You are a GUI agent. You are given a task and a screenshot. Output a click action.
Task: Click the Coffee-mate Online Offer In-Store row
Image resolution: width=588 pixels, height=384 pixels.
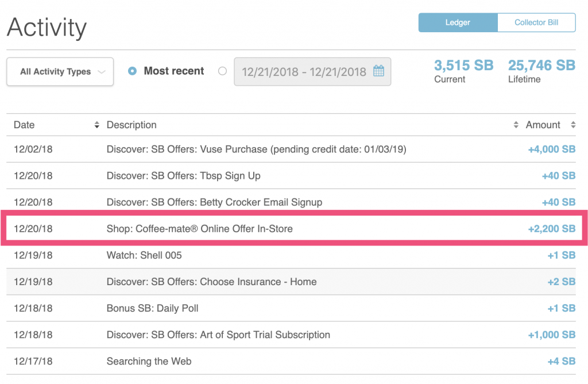coord(199,229)
